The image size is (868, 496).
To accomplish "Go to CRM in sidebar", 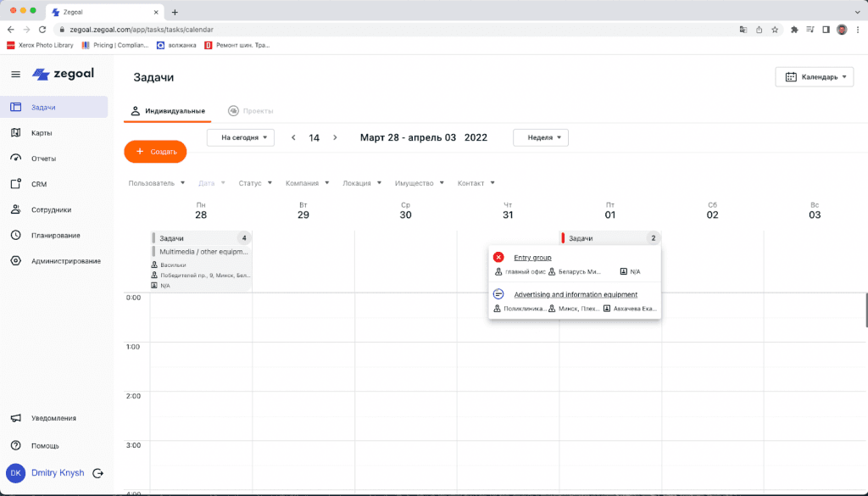I will [38, 184].
